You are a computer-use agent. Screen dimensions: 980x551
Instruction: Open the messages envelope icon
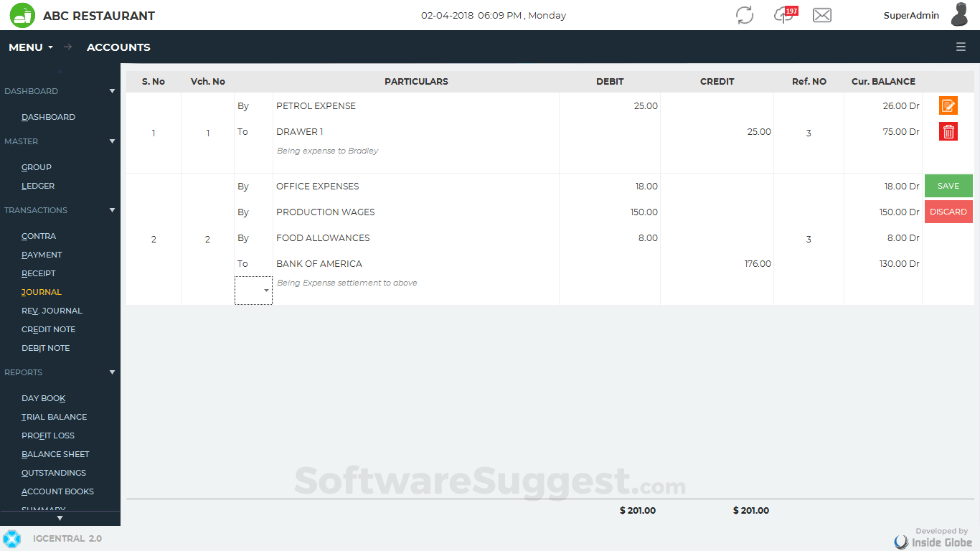[821, 15]
